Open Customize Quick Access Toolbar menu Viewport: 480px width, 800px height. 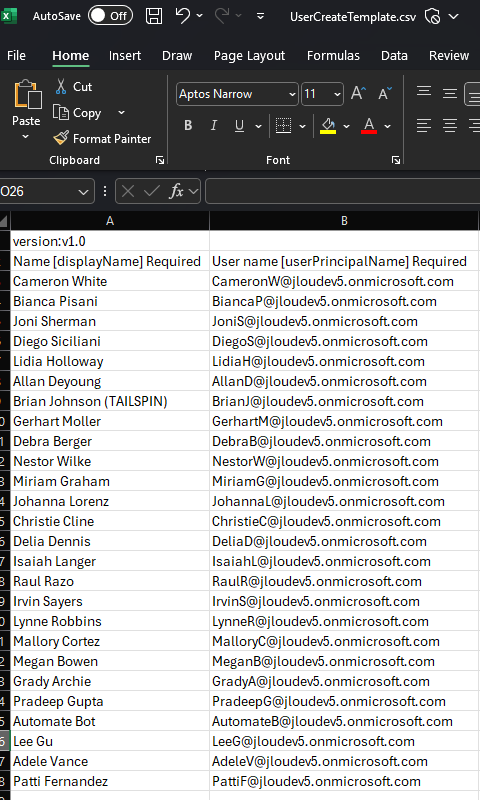(260, 16)
